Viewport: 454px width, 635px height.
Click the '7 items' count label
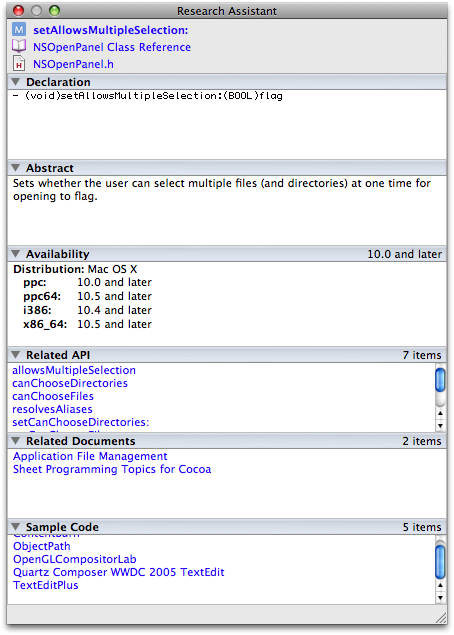pos(422,355)
